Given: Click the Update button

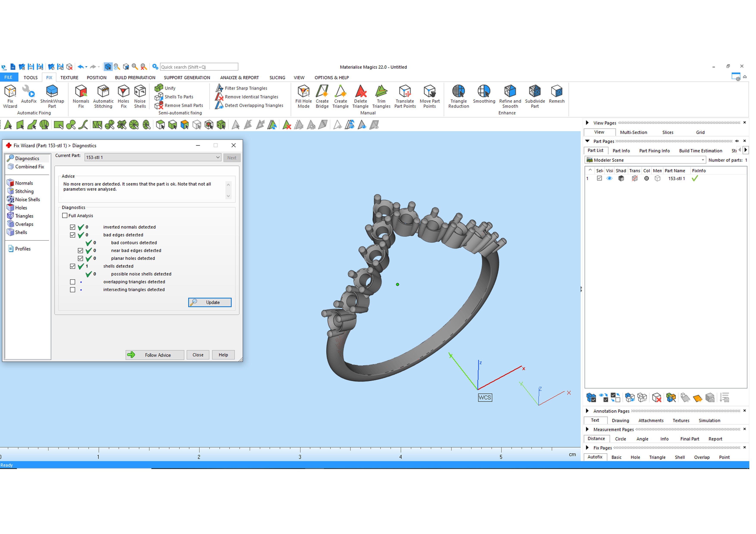Looking at the screenshot, I should 210,303.
